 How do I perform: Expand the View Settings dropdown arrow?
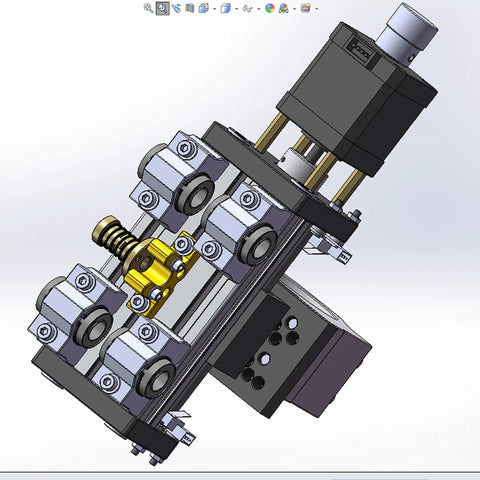coord(316,9)
